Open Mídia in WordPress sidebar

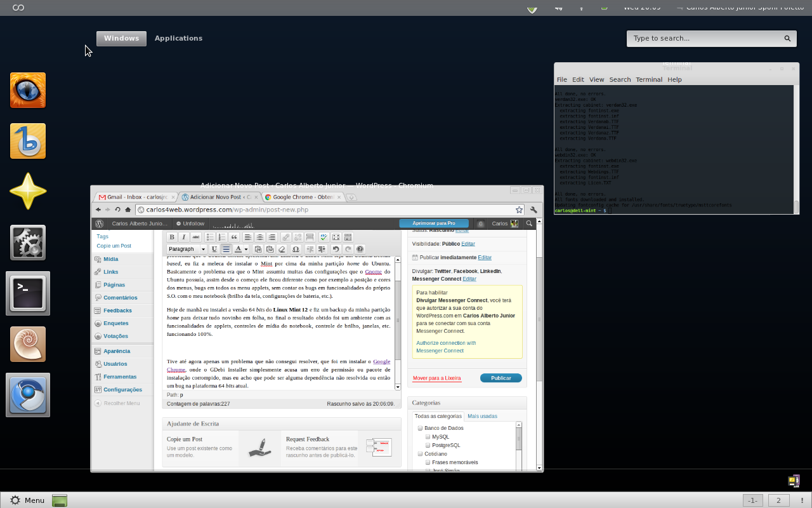[x=110, y=259]
